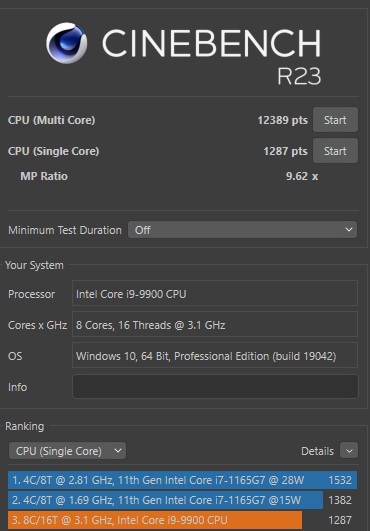The width and height of the screenshot is (370, 531).
Task: Click the Details label in Ranking
Action: [317, 451]
